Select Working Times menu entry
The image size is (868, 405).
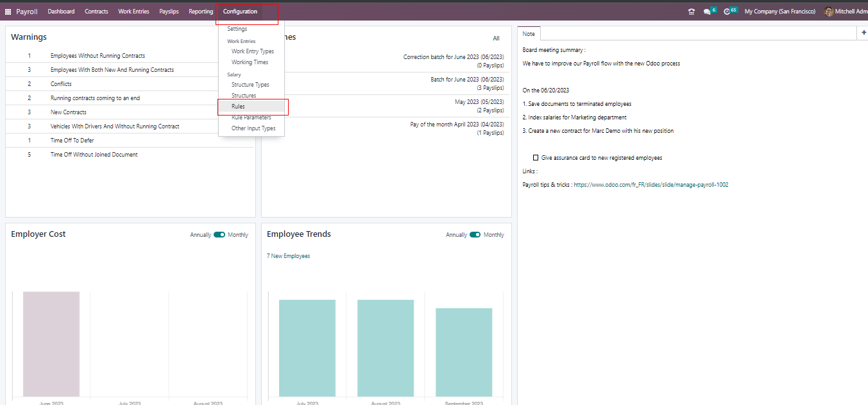[x=250, y=62]
